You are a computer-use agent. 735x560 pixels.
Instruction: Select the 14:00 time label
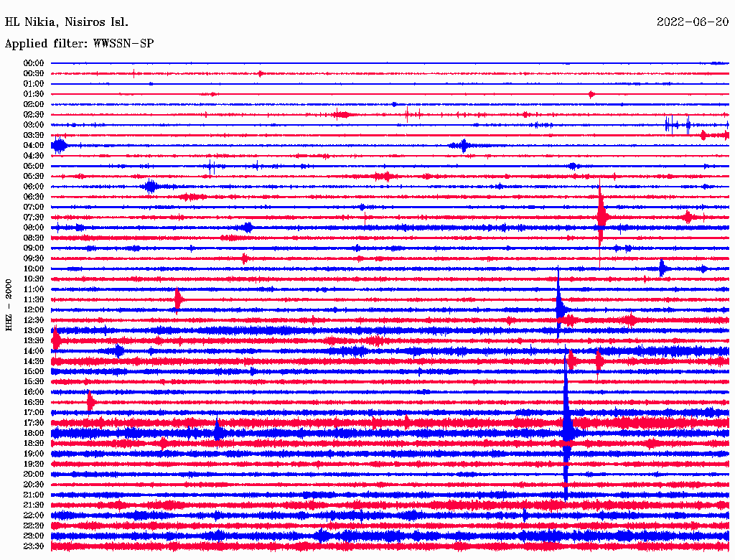point(34,351)
